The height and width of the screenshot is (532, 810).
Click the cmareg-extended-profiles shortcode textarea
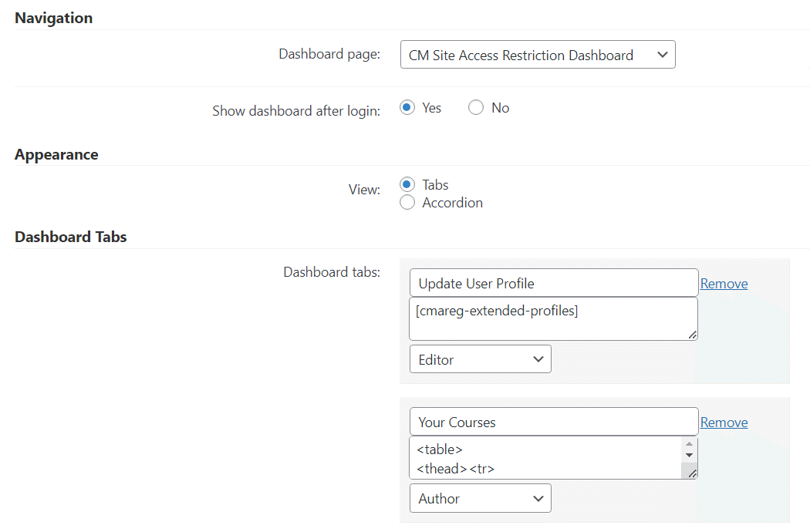(553, 318)
